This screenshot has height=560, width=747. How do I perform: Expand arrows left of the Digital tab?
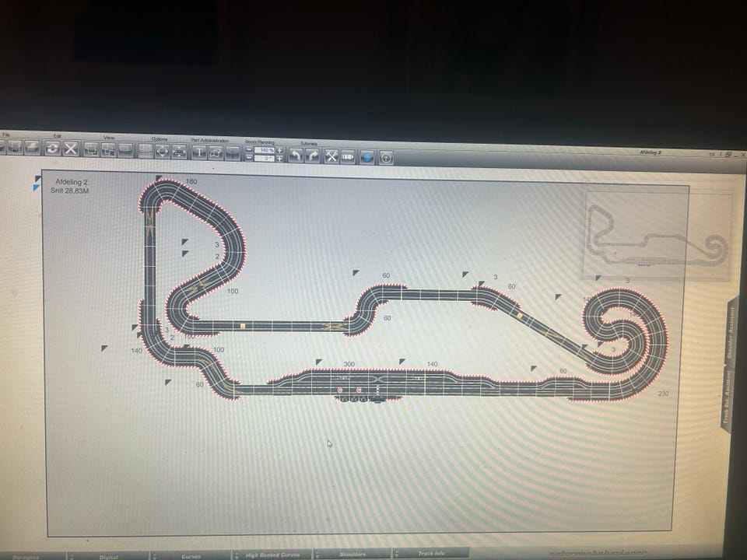[71, 556]
